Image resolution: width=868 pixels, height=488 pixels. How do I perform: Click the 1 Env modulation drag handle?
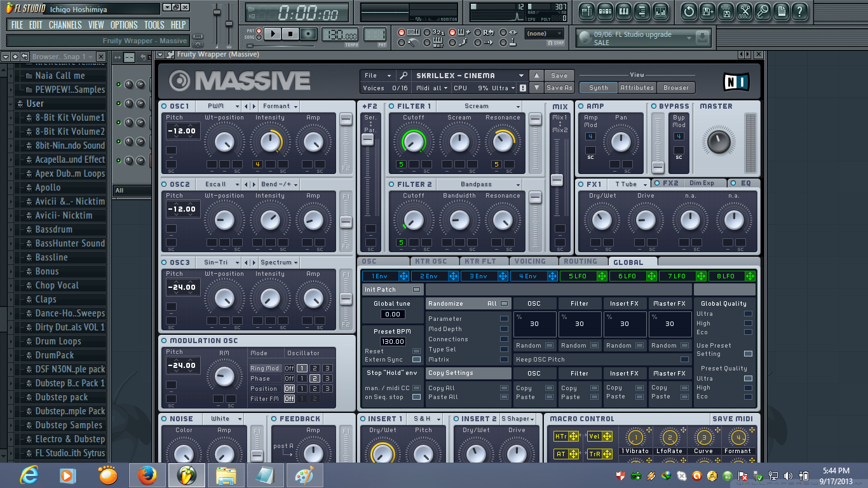[x=403, y=276]
